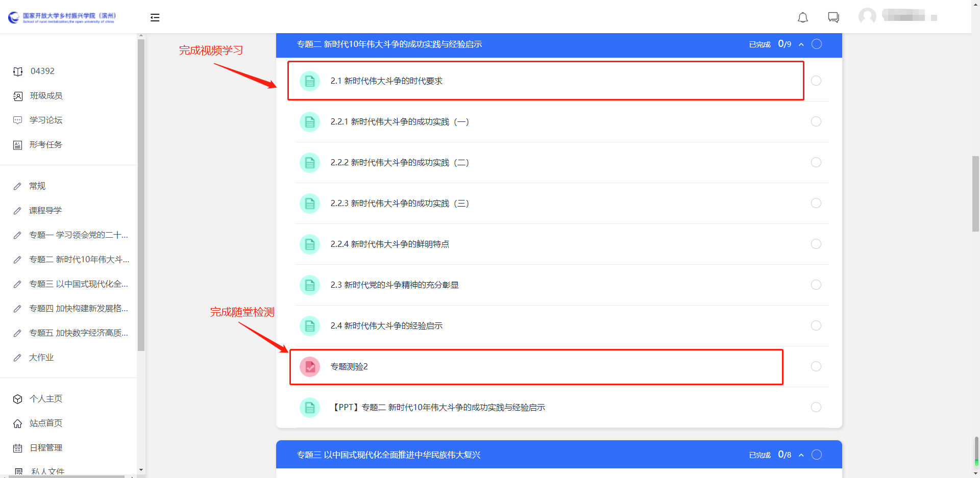Open 专题二 新时代10年伟大斗... in sidebar
The width and height of the screenshot is (980, 478).
79,260
